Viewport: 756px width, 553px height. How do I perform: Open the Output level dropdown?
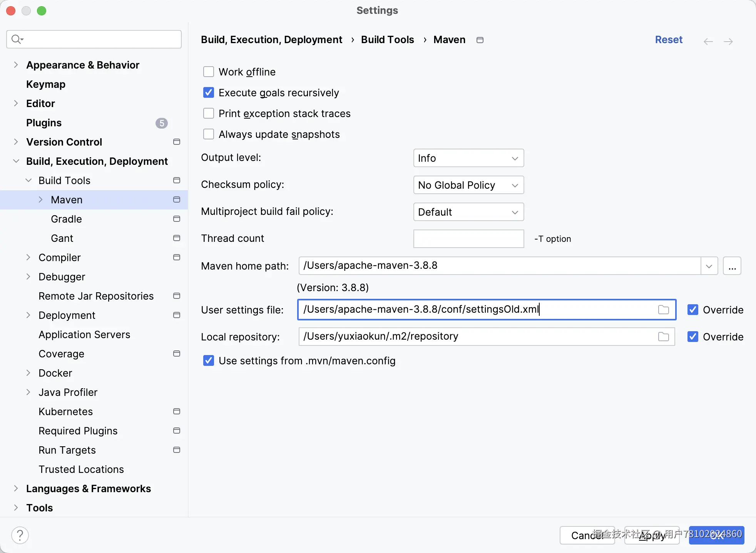click(468, 158)
